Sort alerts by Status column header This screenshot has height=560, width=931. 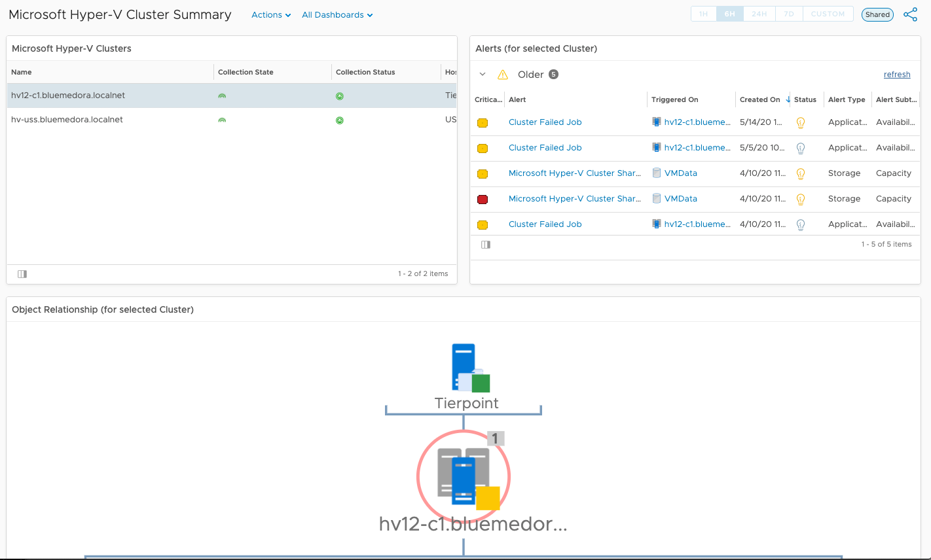(x=805, y=99)
